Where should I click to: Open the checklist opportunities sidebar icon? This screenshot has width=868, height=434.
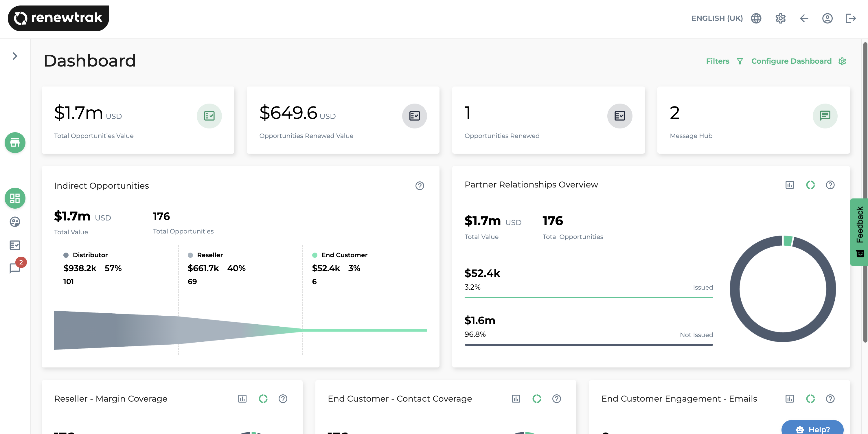pyautogui.click(x=15, y=245)
